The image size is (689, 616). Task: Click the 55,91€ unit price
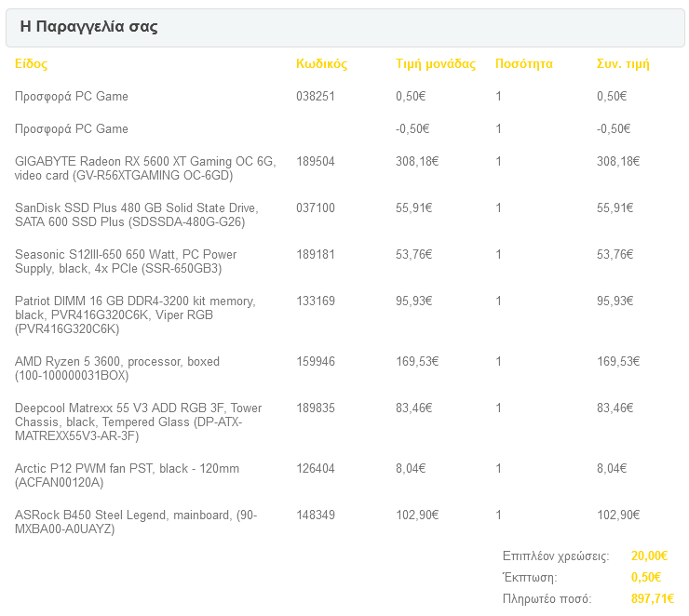point(414,208)
